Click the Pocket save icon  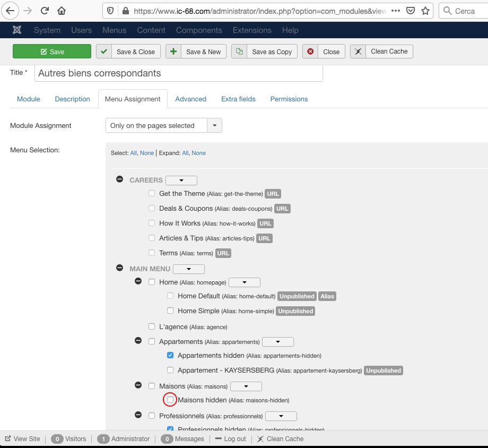pyautogui.click(x=411, y=11)
